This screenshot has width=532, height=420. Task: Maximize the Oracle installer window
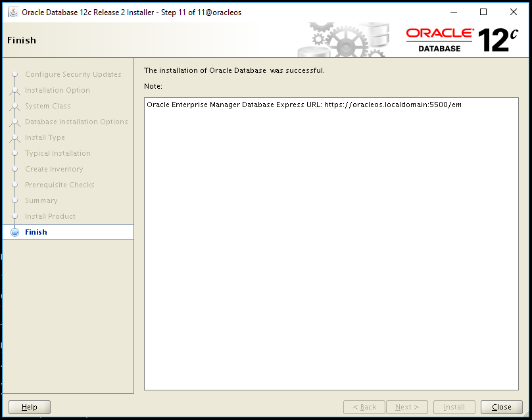pos(483,12)
